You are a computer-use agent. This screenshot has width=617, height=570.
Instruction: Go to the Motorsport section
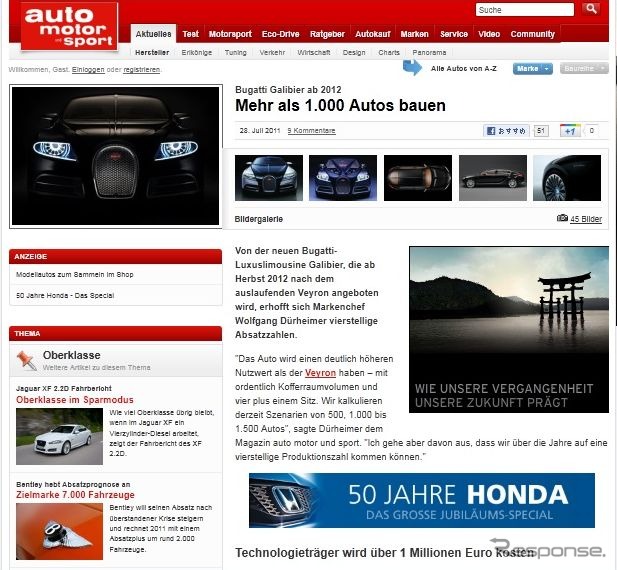230,34
